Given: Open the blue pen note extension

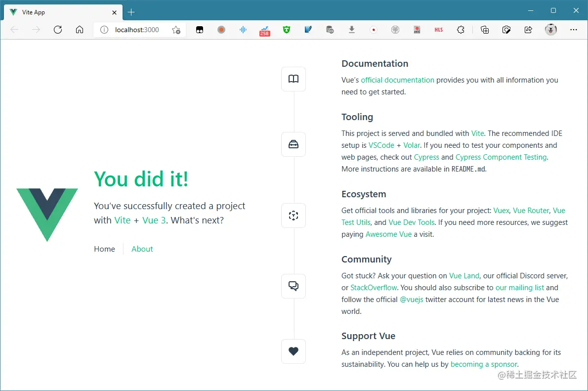Looking at the screenshot, I should coord(308,30).
